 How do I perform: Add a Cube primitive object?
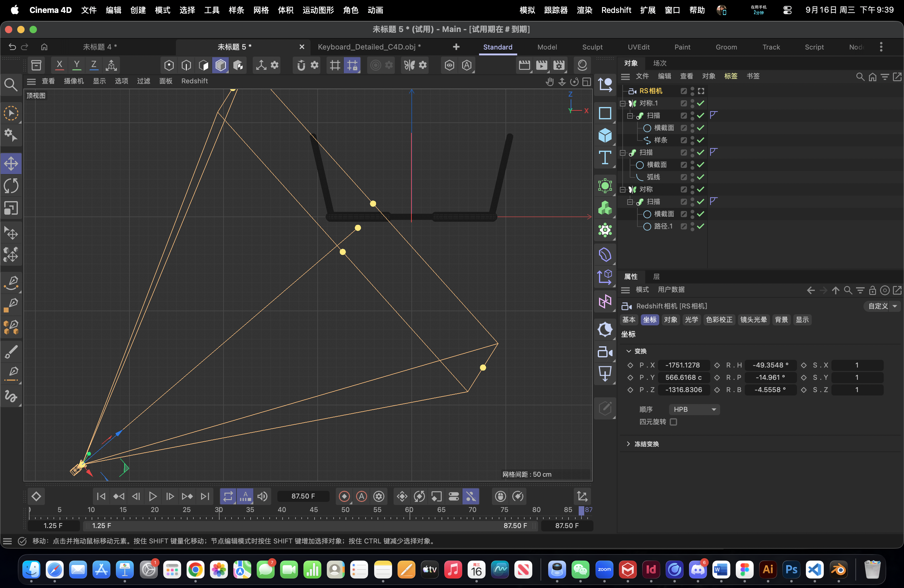(x=605, y=135)
